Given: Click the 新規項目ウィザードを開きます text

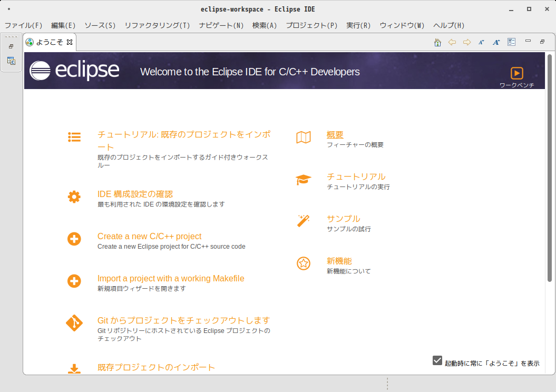Looking at the screenshot, I should 141,289.
